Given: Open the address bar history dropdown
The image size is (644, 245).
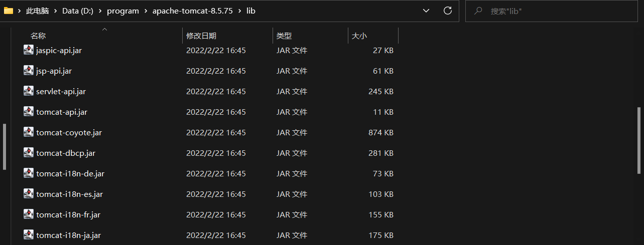Looking at the screenshot, I should coord(426,11).
